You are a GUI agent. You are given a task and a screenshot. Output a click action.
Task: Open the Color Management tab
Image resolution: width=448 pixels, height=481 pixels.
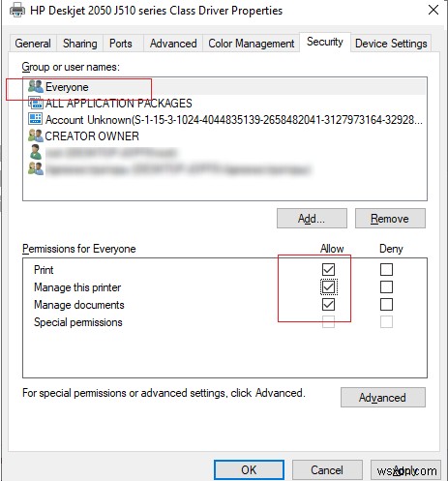[x=252, y=44]
